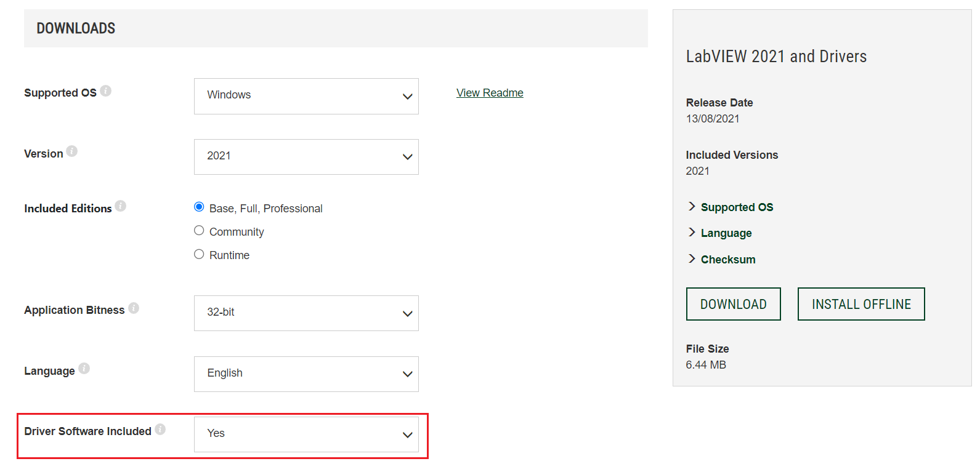This screenshot has height=472, width=980.
Task: Click the info icon next to Supported OS
Action: pos(106,91)
